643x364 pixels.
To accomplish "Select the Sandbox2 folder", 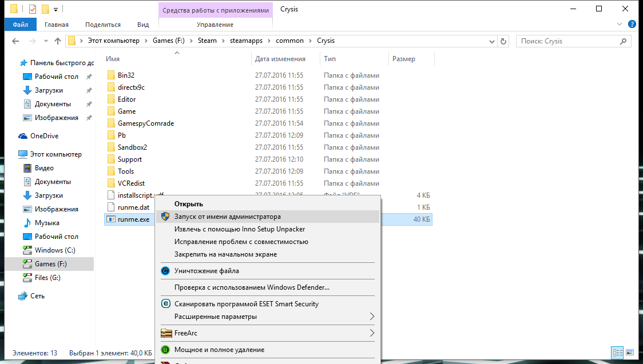I will click(x=132, y=147).
